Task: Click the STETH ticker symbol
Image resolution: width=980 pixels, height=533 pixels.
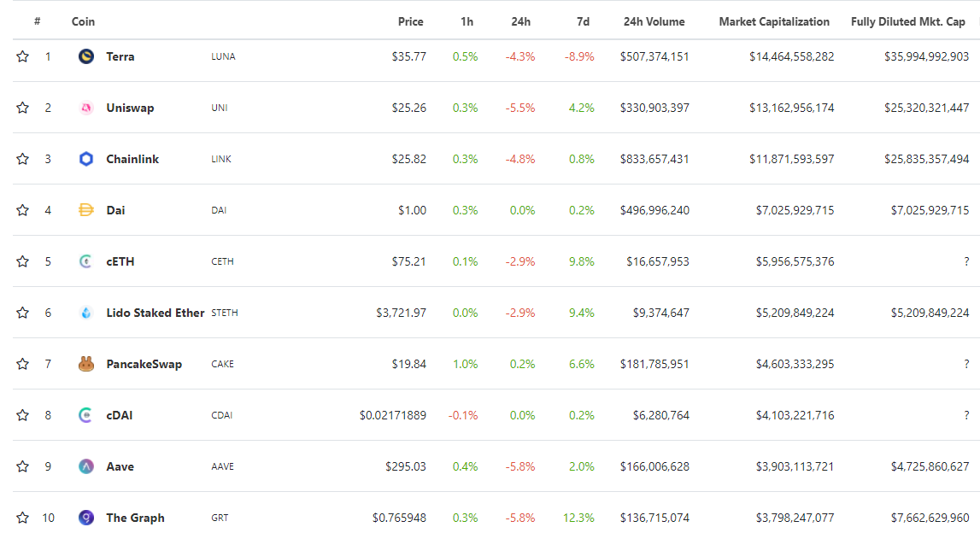Action: click(x=225, y=313)
